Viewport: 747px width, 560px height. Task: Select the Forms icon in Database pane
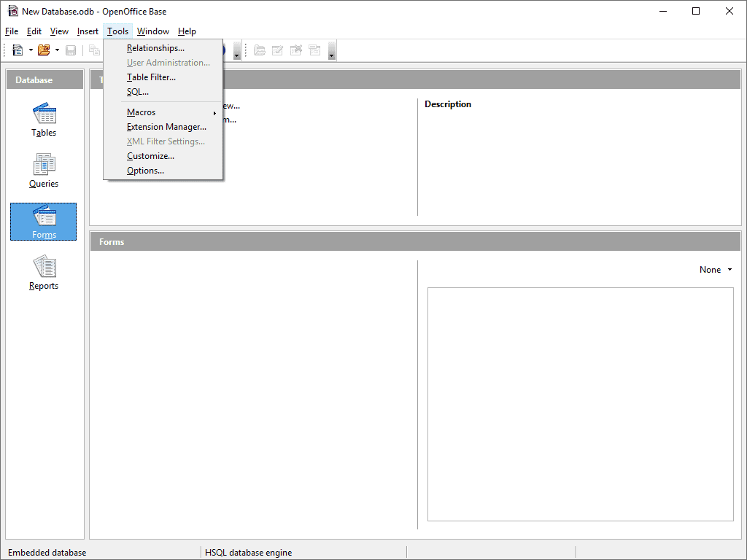43,222
